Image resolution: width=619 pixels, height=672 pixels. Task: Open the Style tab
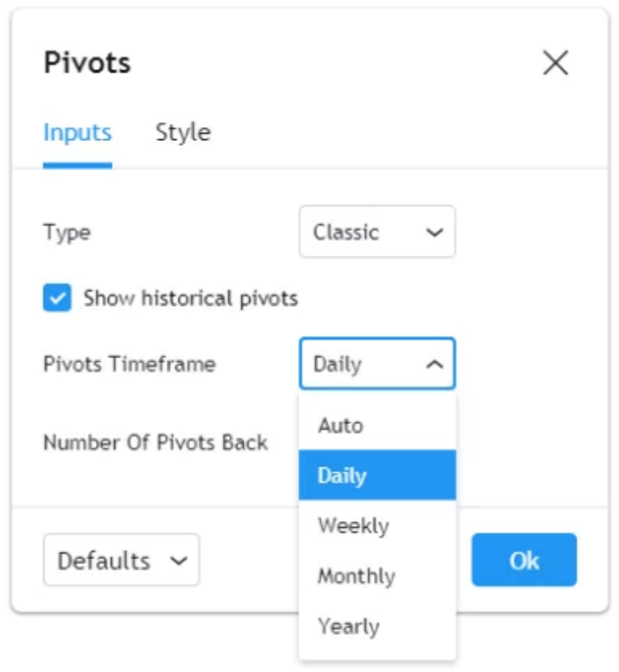point(183,133)
